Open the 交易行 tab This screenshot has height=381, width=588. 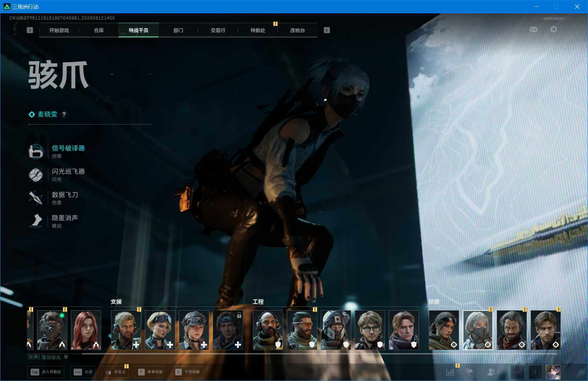[x=218, y=30]
